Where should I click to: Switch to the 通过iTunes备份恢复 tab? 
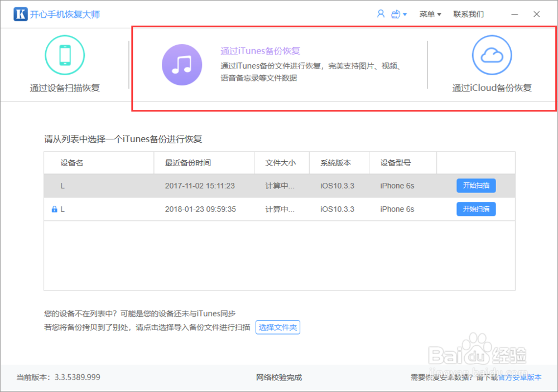[x=260, y=50]
